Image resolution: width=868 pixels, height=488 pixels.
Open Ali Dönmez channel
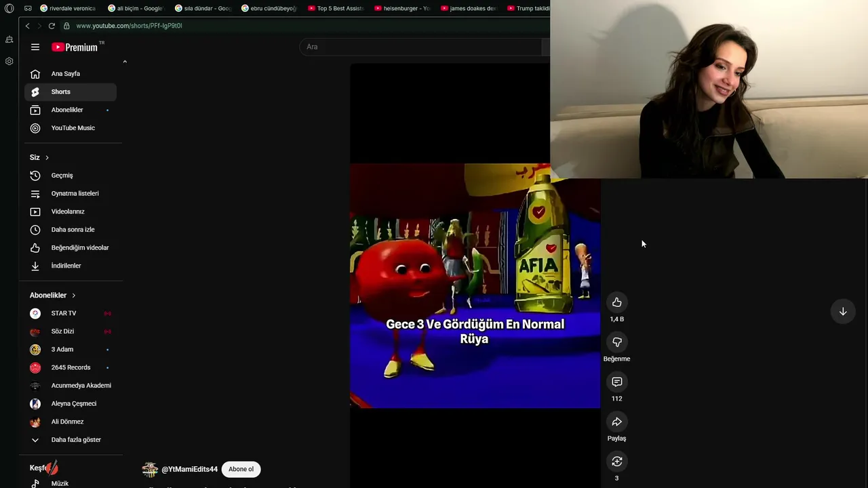tap(71, 422)
